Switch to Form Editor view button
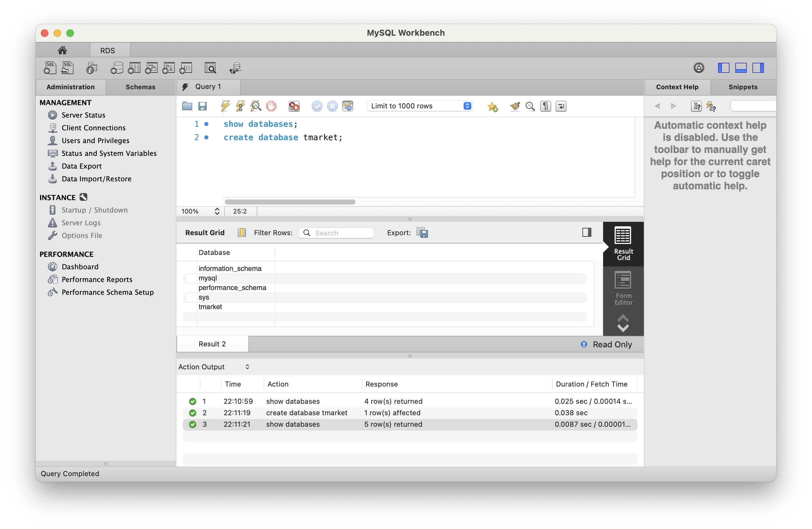Image resolution: width=812 pixels, height=529 pixels. [x=623, y=289]
